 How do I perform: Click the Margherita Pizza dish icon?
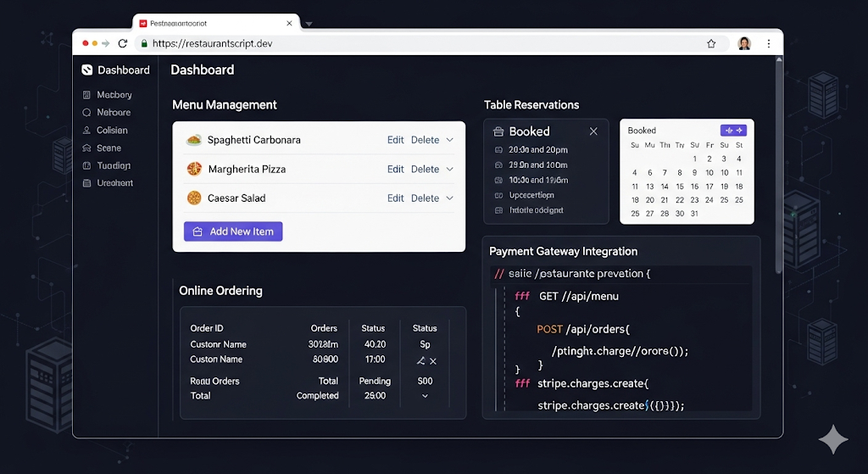[194, 169]
